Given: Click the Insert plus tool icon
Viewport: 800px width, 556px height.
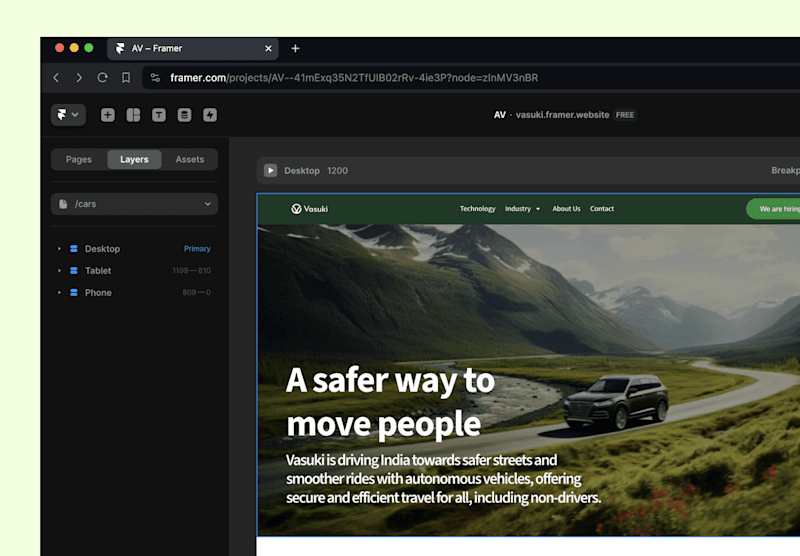Looking at the screenshot, I should (108, 115).
